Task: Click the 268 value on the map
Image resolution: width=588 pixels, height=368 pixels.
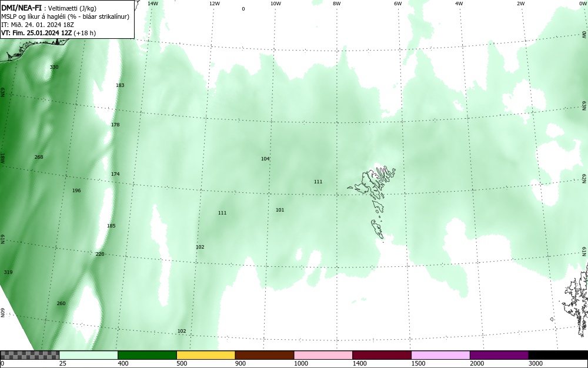Action: 39,157
